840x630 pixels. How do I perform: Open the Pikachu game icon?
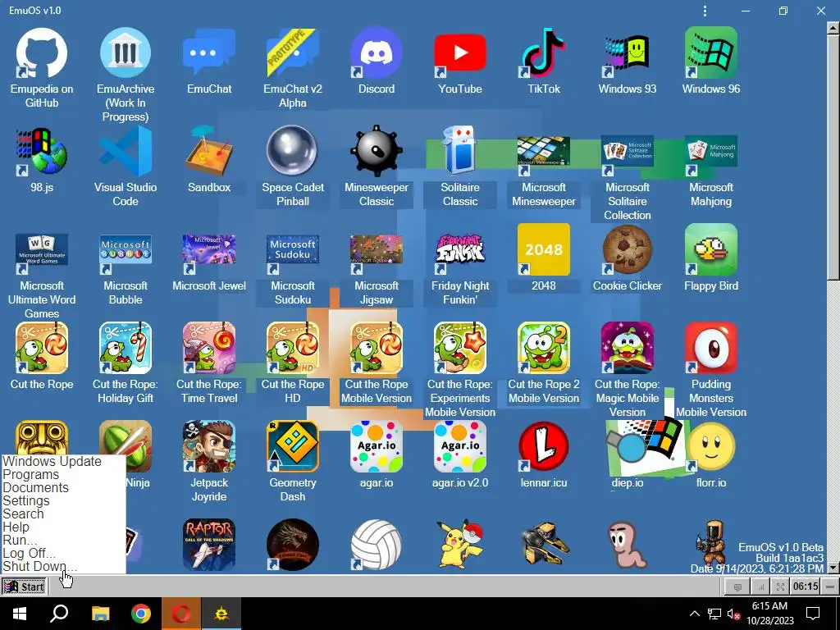click(x=459, y=545)
